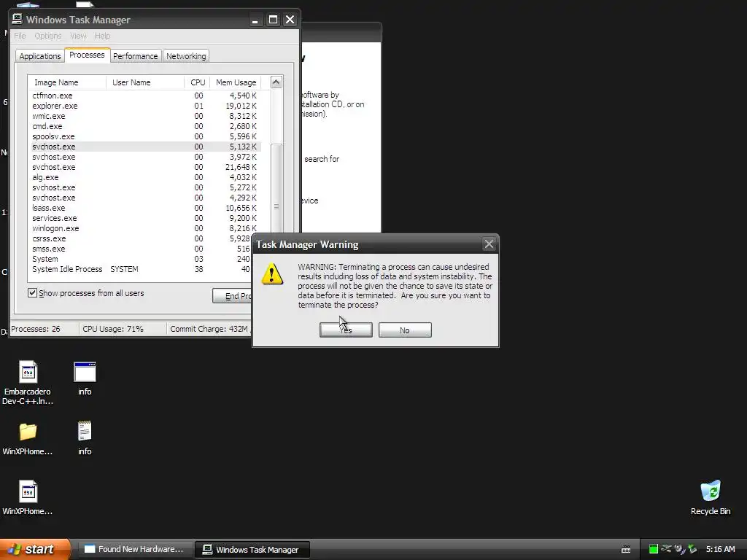The height and width of the screenshot is (560, 747).
Task: Click the process list scroll up arrow
Action: (276, 82)
